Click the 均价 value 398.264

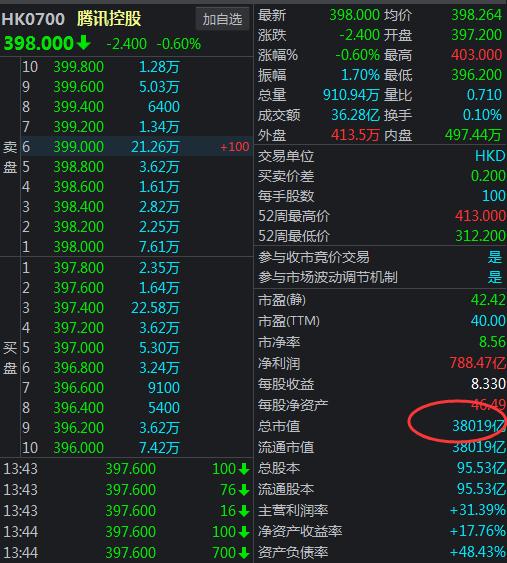coord(476,15)
